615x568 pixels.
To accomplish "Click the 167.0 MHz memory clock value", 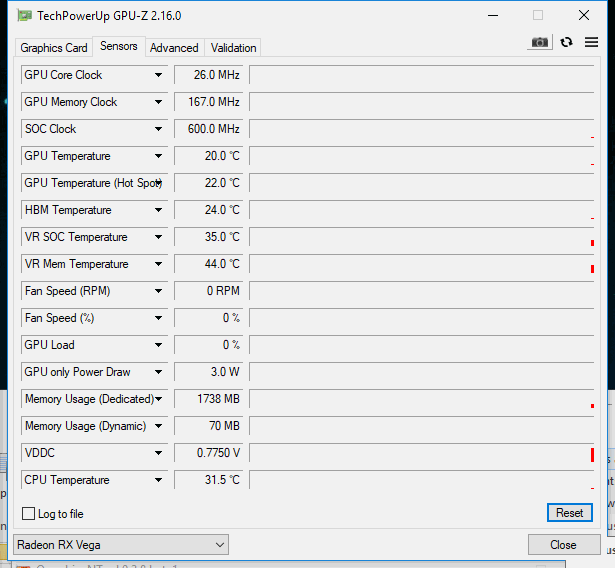I will tap(209, 102).
